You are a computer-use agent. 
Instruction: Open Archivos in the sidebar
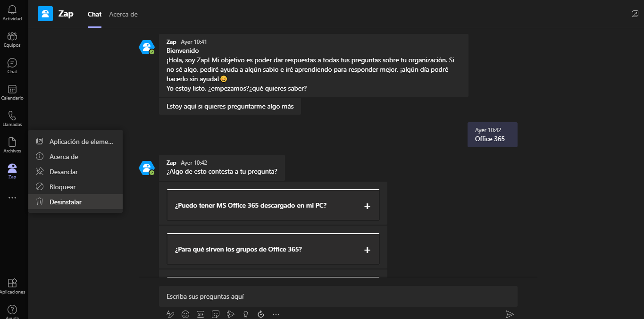pyautogui.click(x=12, y=145)
